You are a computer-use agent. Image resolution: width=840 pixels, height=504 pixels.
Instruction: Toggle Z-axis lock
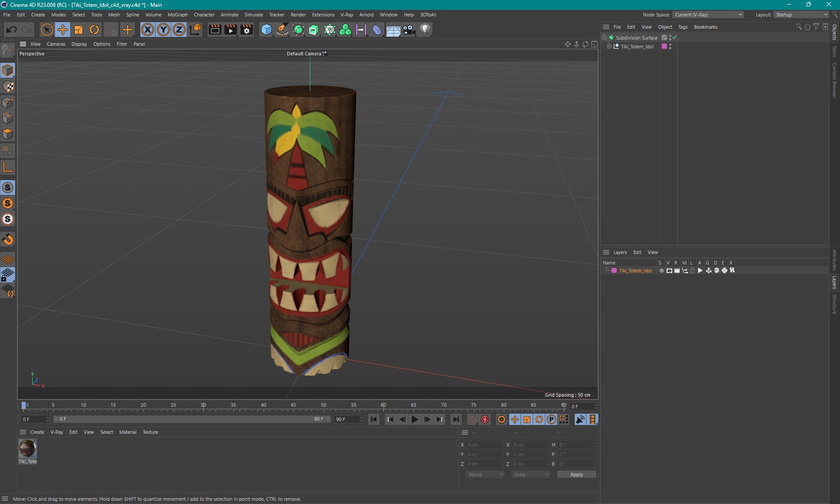tap(179, 30)
